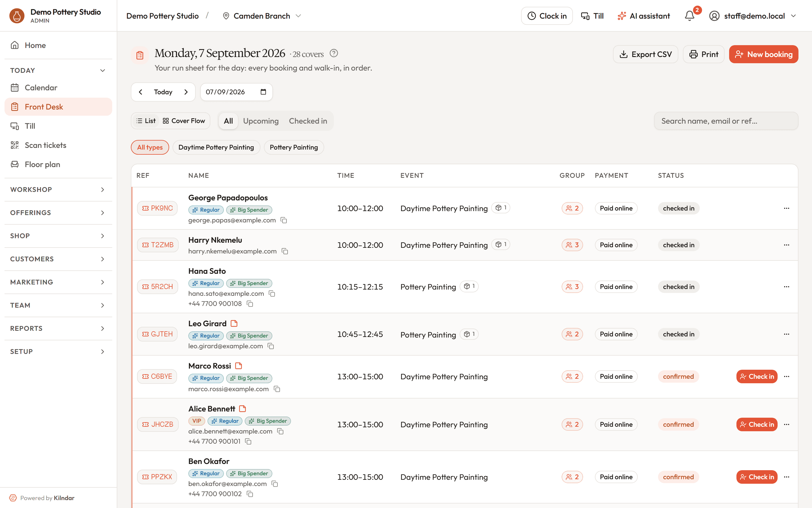
Task: Copy Hana Sato's phone number
Action: coord(250,304)
